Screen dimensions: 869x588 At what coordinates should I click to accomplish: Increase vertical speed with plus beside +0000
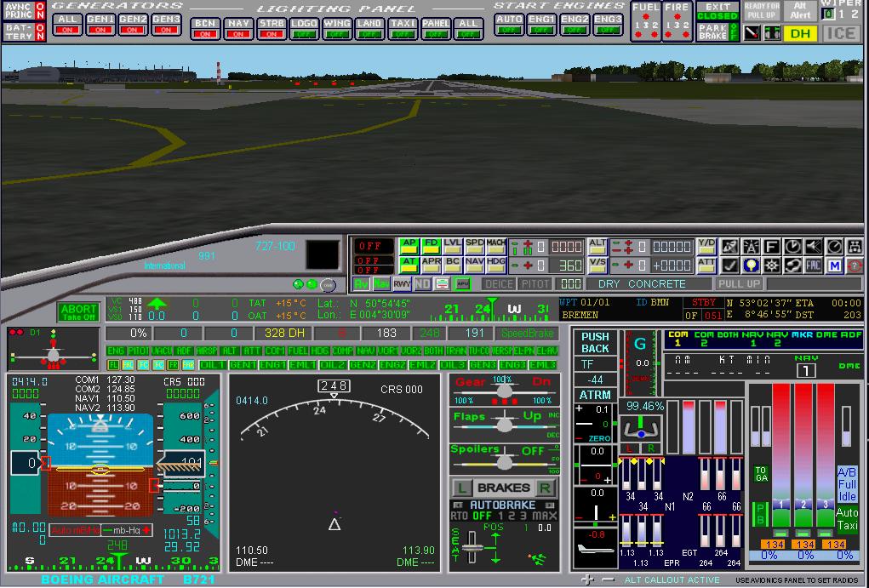tap(628, 265)
